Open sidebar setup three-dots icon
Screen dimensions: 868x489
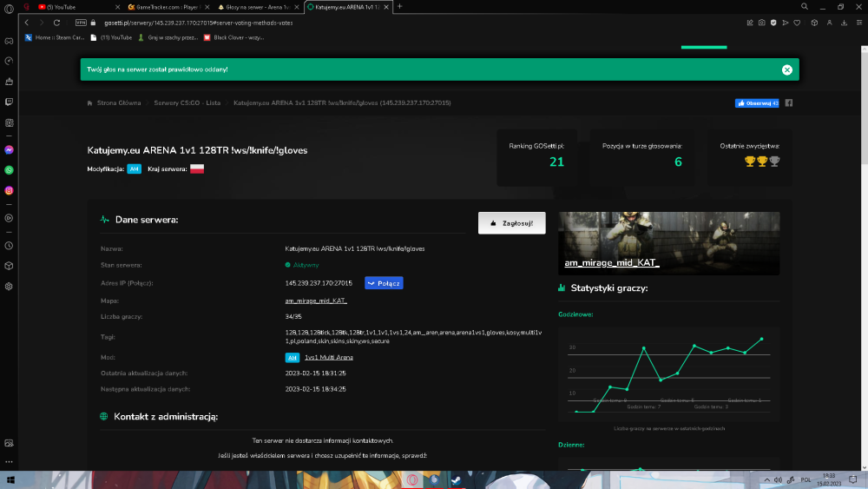point(9,462)
